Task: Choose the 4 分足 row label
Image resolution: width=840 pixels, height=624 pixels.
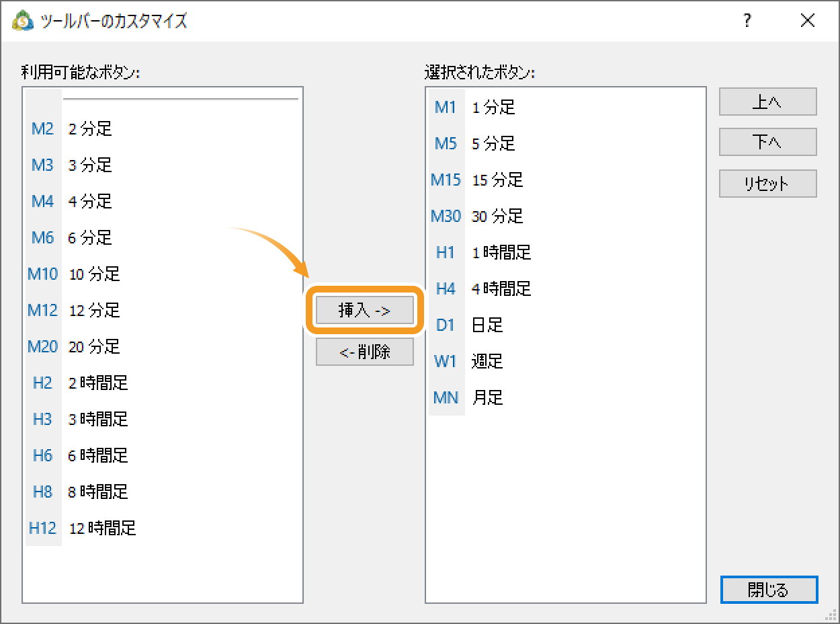Action: pos(90,202)
